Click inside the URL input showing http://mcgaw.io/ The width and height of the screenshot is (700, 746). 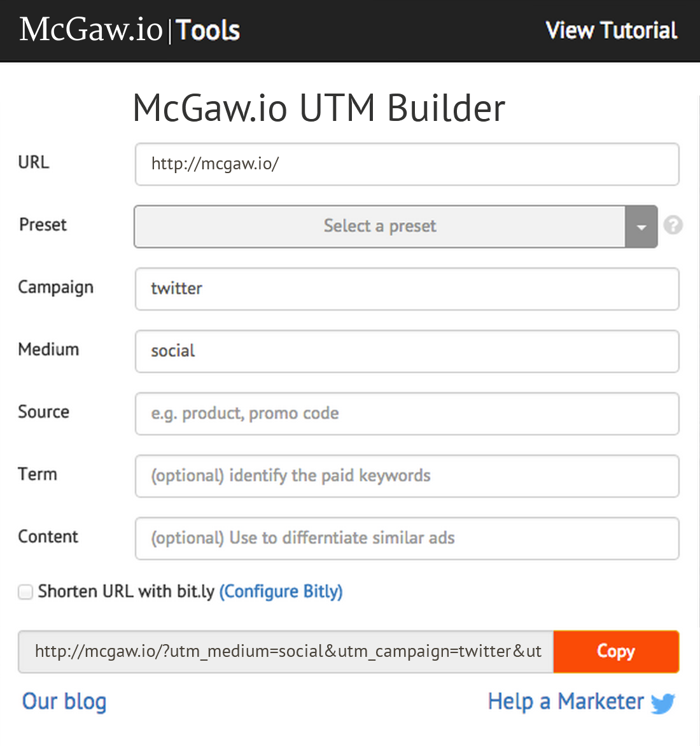tap(407, 164)
